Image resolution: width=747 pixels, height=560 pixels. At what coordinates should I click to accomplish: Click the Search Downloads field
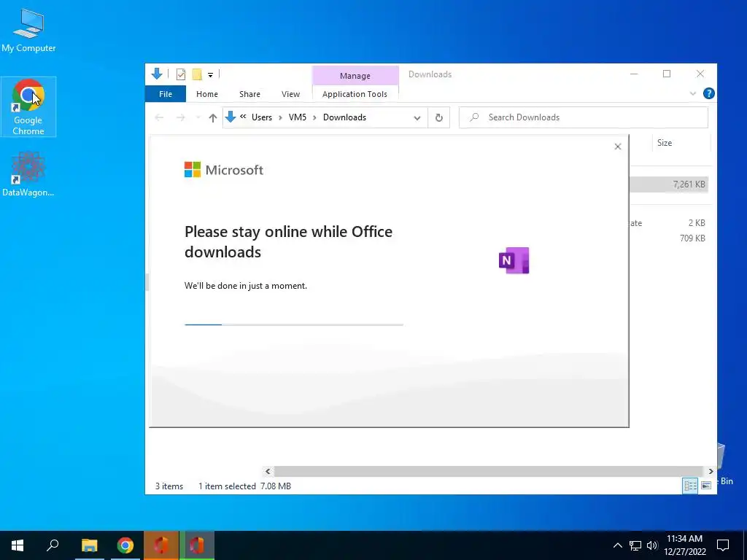583,117
